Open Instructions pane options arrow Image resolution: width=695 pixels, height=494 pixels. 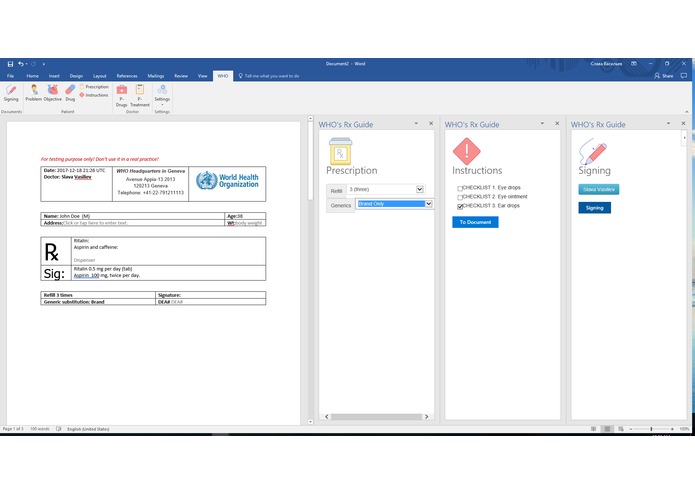pos(543,124)
